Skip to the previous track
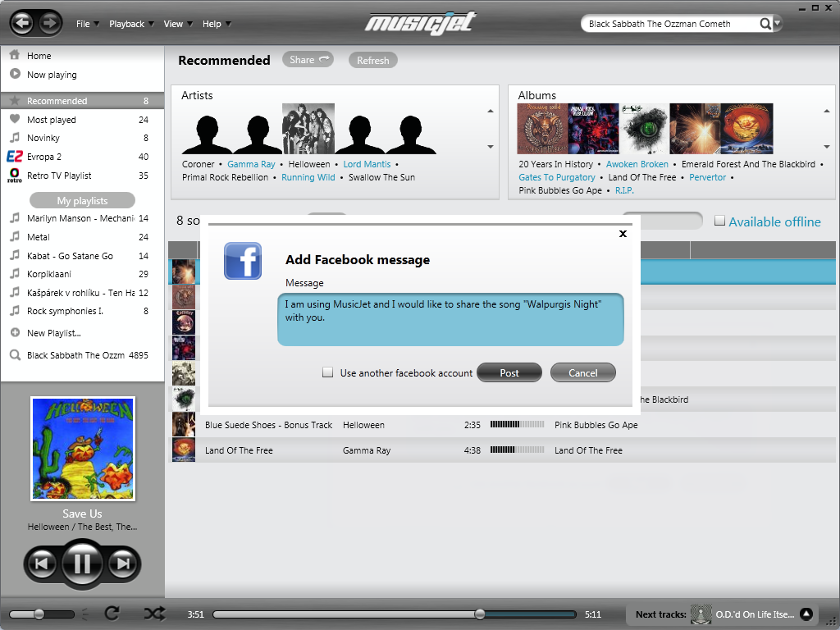 click(41, 564)
